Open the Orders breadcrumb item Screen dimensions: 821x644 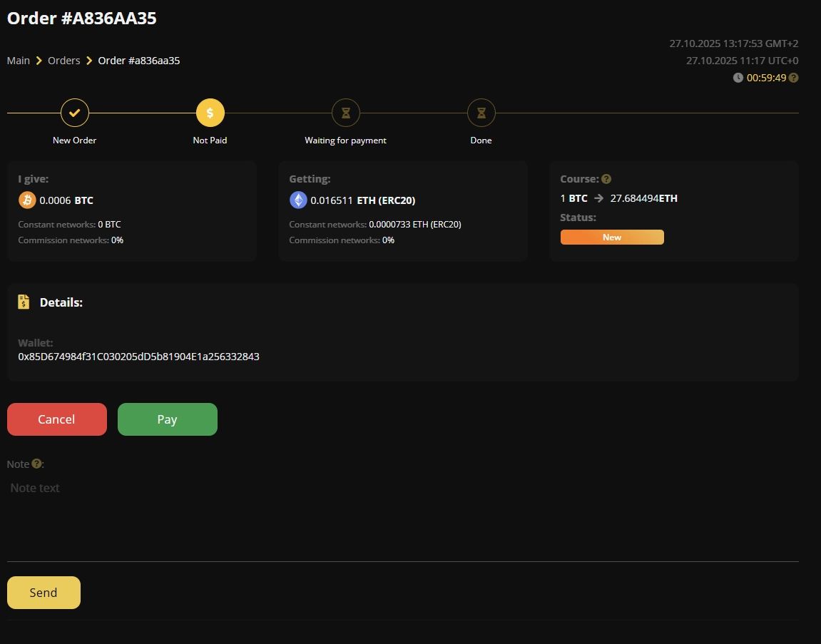point(63,61)
